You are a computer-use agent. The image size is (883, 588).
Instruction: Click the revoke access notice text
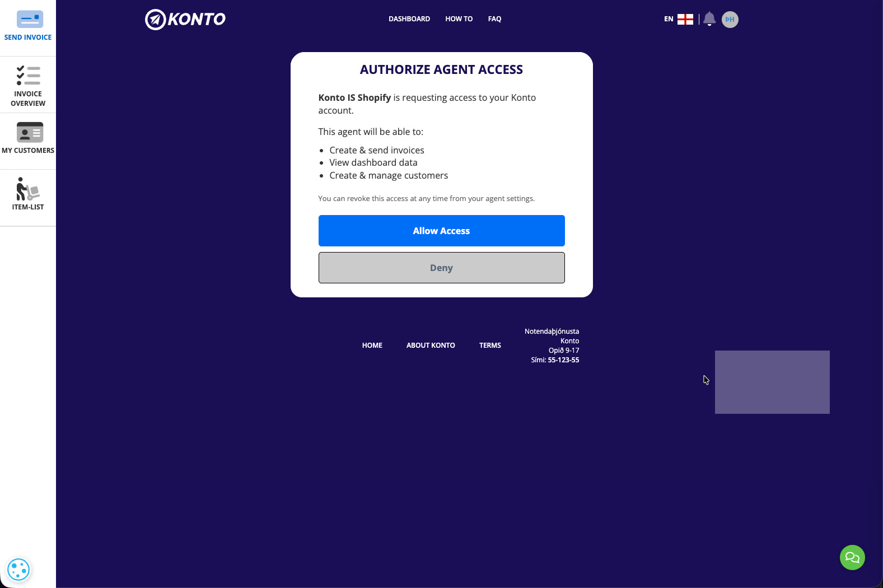coord(426,198)
